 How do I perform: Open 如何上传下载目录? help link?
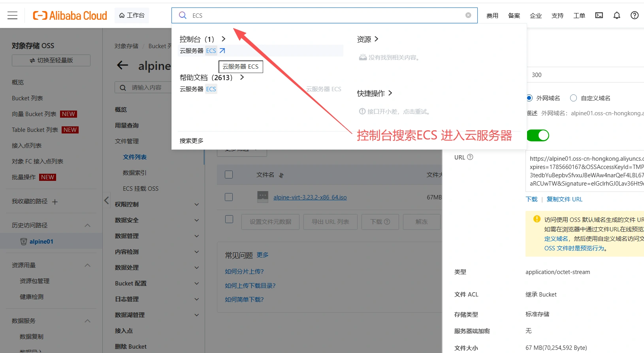250,286
